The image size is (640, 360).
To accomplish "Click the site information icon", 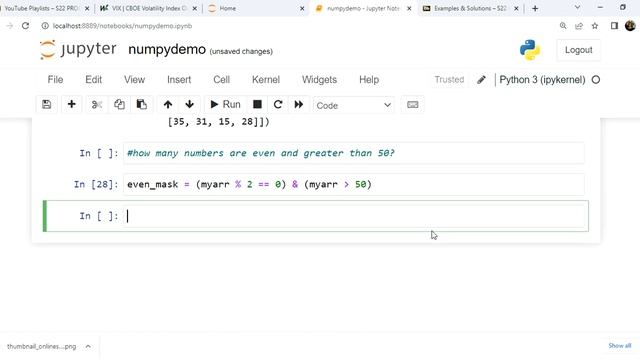I will (45, 26).
